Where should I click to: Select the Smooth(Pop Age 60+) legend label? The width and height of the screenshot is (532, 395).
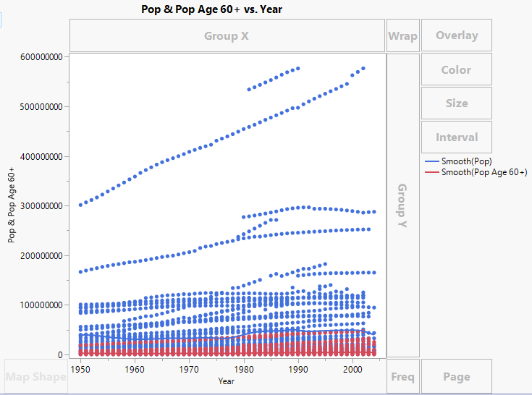484,172
